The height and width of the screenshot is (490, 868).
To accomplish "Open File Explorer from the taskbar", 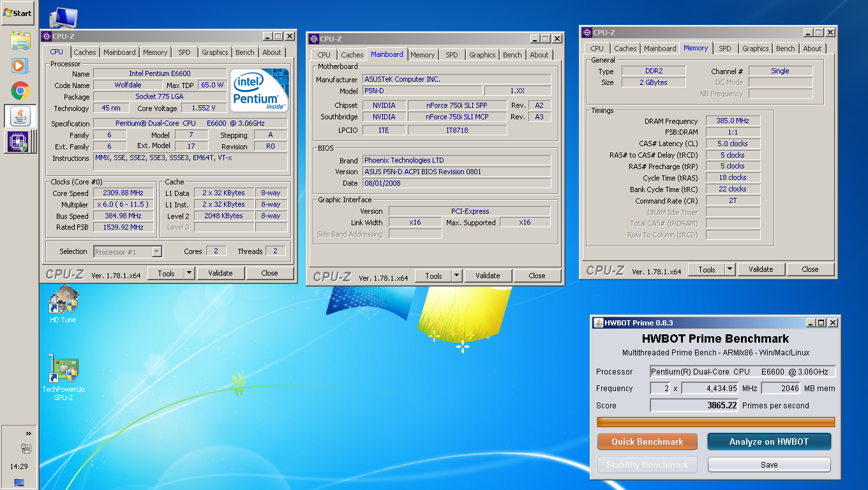I will [20, 41].
